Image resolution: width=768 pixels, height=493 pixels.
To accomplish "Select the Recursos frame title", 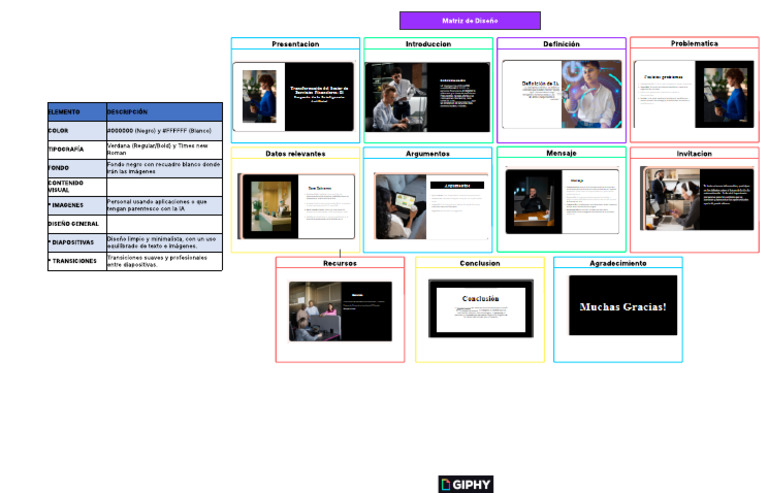I will coord(340,263).
